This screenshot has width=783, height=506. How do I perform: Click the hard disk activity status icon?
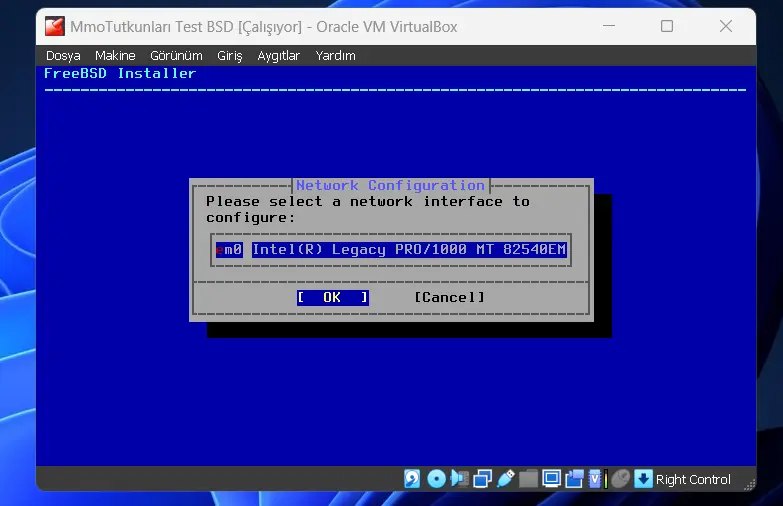click(x=412, y=479)
